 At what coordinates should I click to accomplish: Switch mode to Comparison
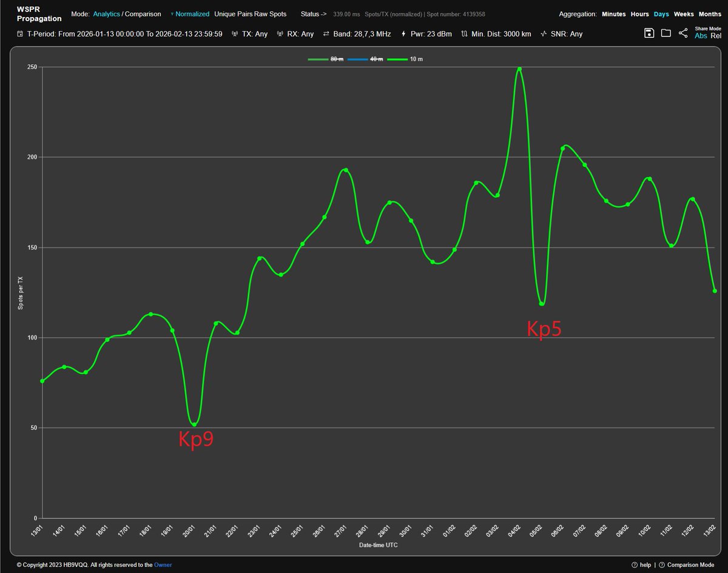[143, 14]
